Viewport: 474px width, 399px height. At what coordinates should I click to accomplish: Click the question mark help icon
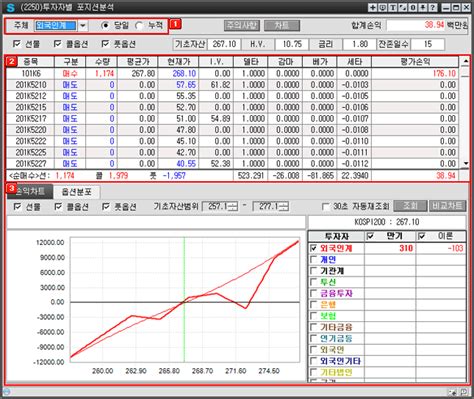point(432,7)
